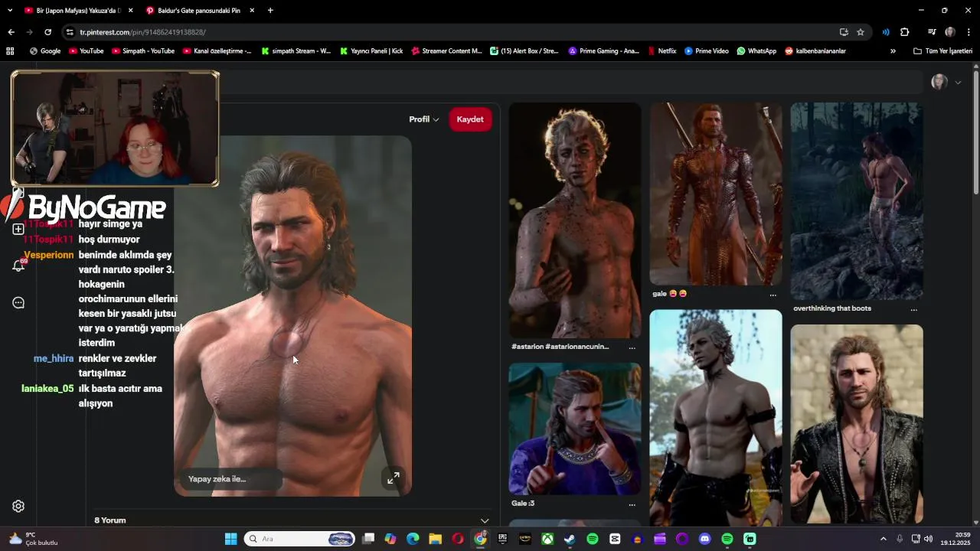Click Pinterest profile avatar at top right

[x=939, y=82]
